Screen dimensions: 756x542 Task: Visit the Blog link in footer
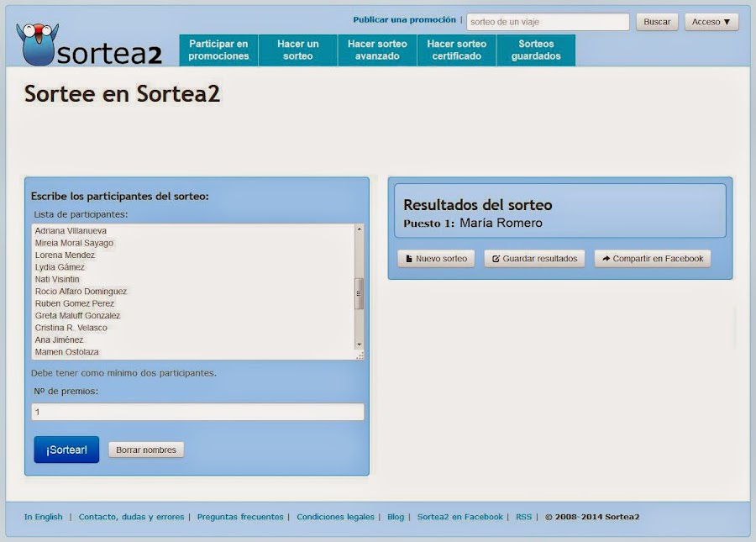[396, 517]
